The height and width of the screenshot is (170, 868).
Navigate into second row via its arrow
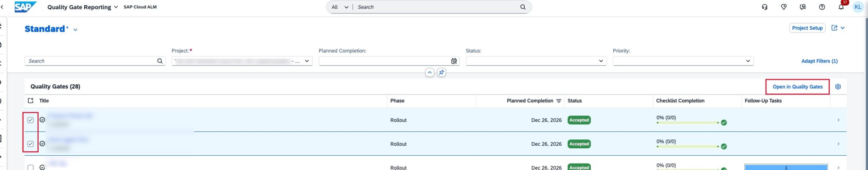click(838, 144)
